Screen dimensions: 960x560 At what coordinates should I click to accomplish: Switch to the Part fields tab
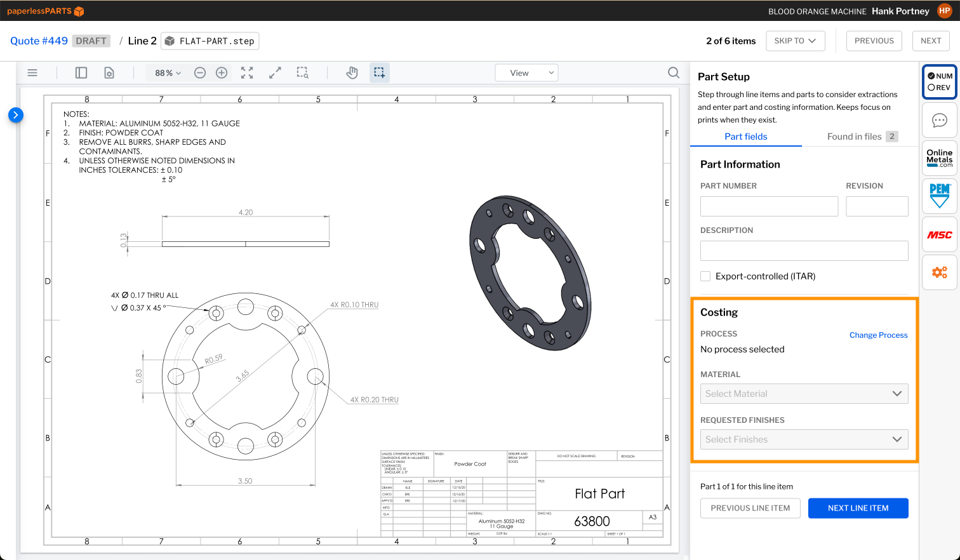[x=746, y=137]
